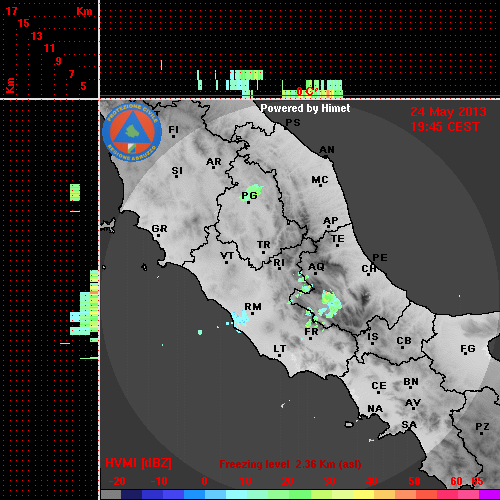The image size is (500, 500).
Task: Click the AP city label
Action: click(x=330, y=221)
